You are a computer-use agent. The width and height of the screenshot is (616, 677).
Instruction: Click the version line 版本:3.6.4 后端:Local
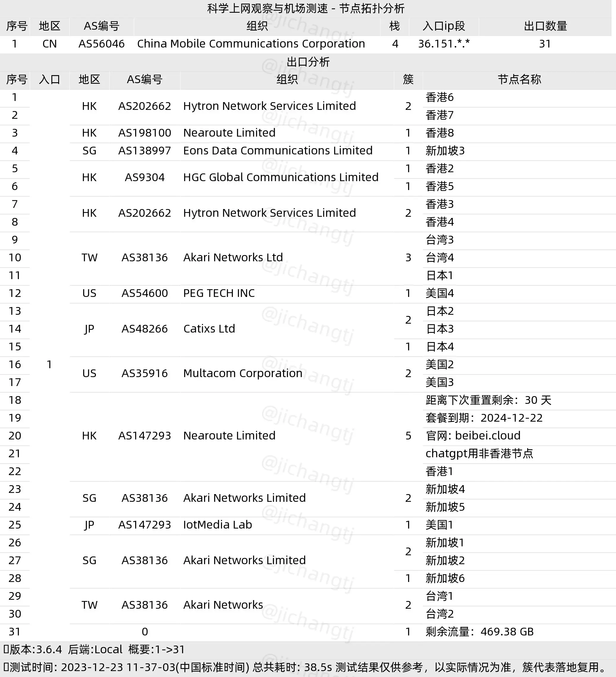click(x=63, y=649)
